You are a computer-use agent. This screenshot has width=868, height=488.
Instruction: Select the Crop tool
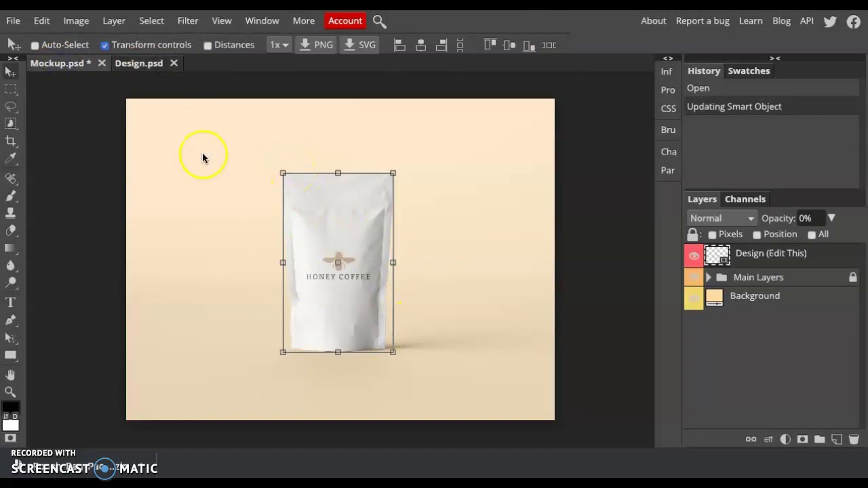pos(10,142)
